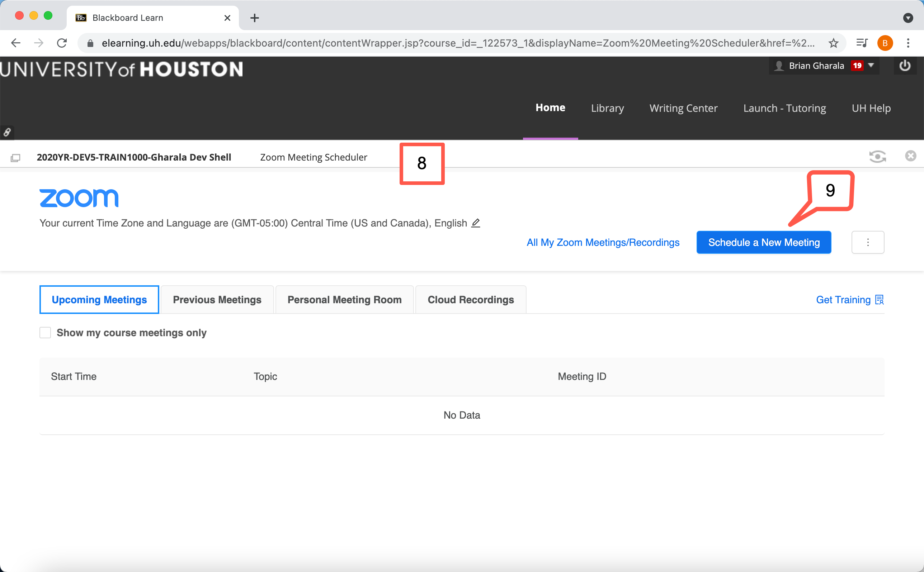Image resolution: width=924 pixels, height=572 pixels.
Task: Go back in browser history
Action: click(x=16, y=43)
